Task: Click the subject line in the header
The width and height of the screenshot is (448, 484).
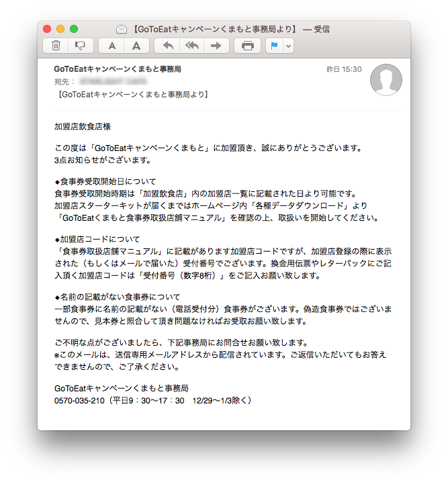Action: pyautogui.click(x=131, y=95)
